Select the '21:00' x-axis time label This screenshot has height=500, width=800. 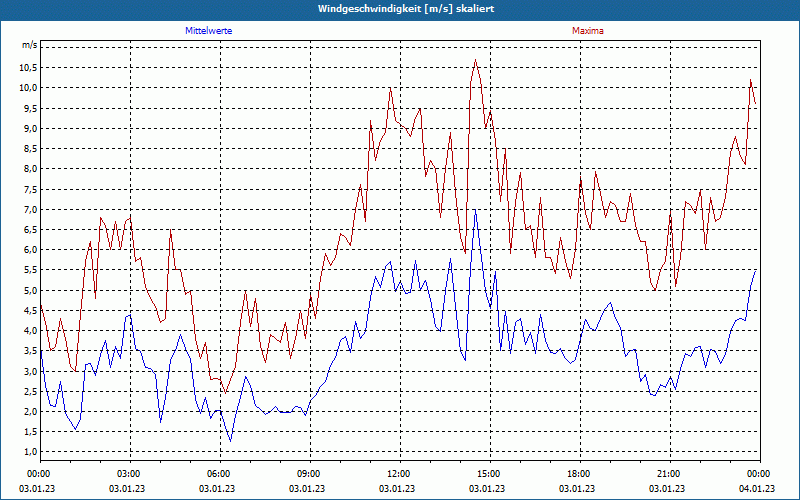coord(669,474)
